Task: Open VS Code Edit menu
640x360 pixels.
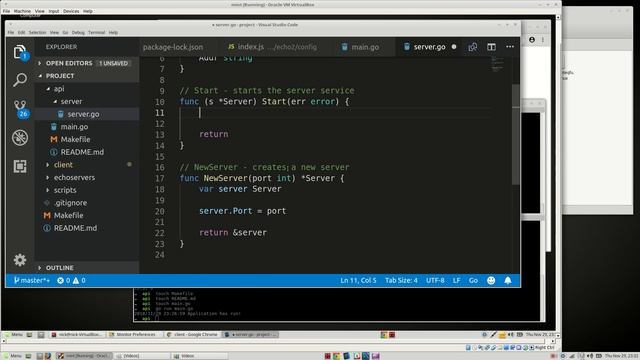Action: tap(21, 33)
